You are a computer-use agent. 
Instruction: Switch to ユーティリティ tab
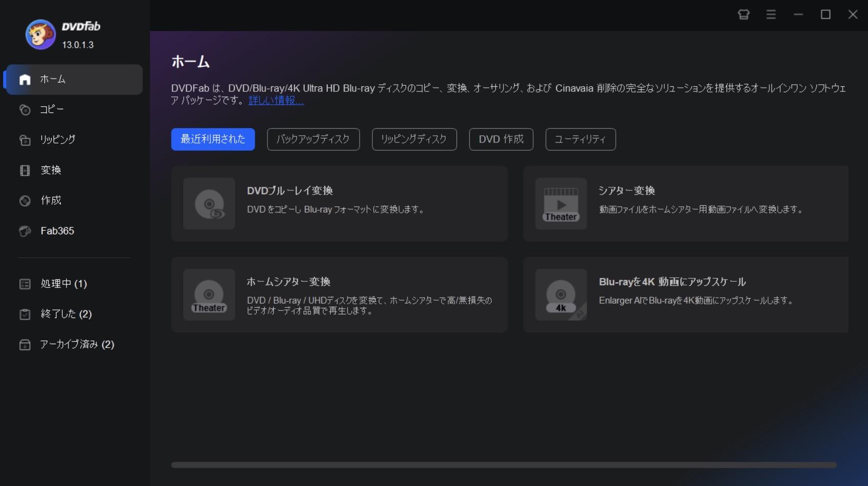[x=581, y=139]
